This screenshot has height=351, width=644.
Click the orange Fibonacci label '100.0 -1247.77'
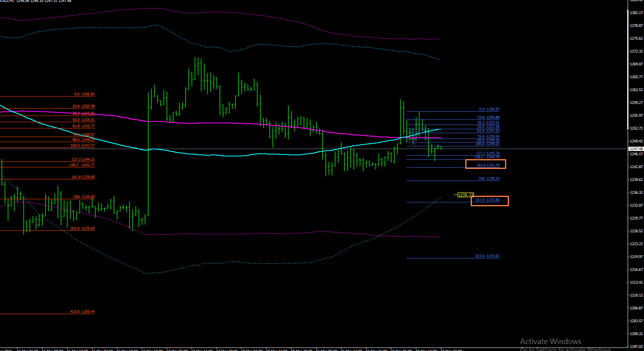click(x=83, y=146)
